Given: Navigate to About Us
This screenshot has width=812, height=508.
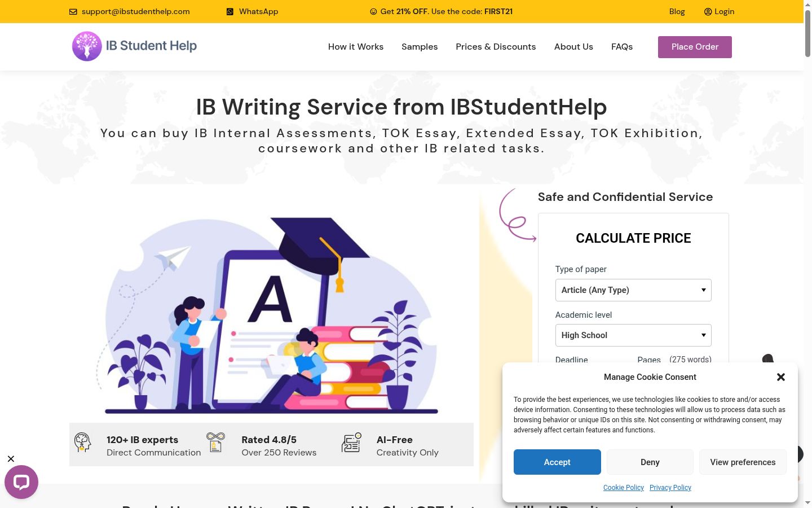Looking at the screenshot, I should [x=573, y=47].
